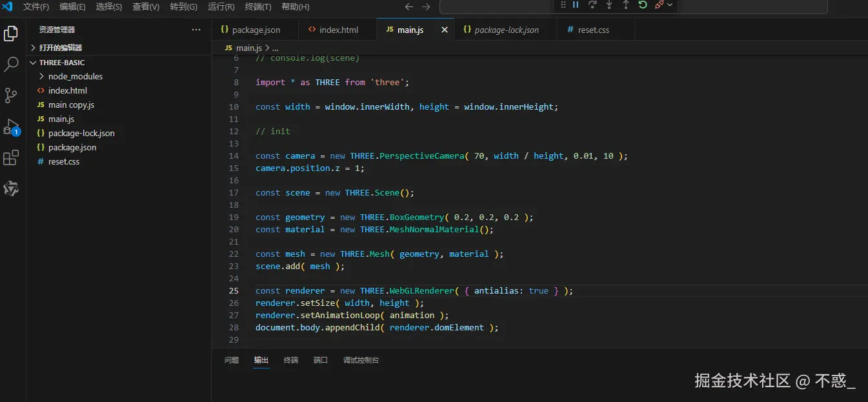This screenshot has width=868, height=402.
Task: Pause the debugging session
Action: coord(576,5)
